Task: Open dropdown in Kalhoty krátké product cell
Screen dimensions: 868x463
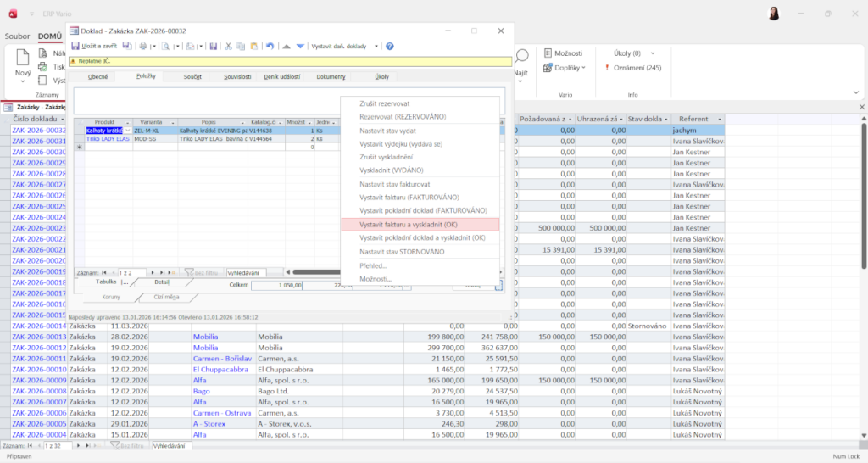Action: [x=128, y=131]
